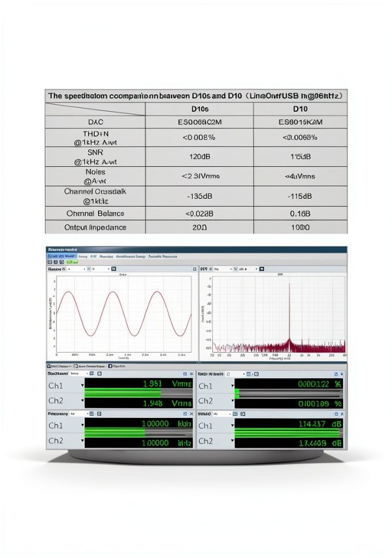392x558 pixels.
Task: Click the green level bar in the dB meter
Action: click(287, 433)
